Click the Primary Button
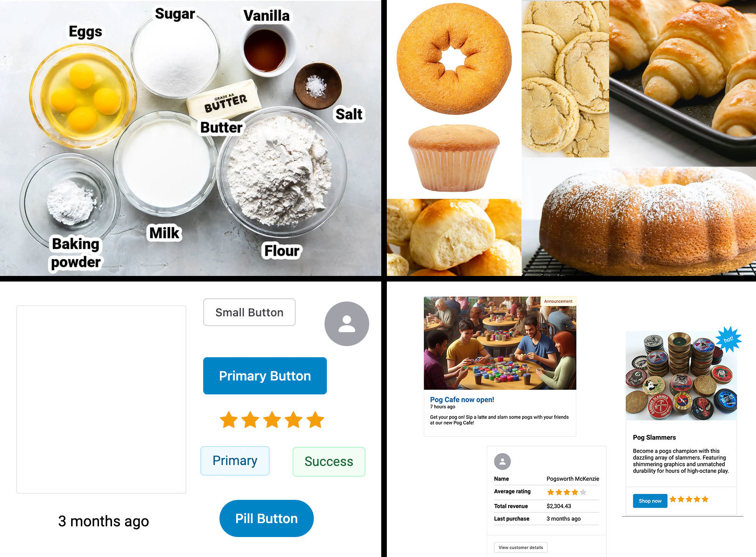The height and width of the screenshot is (557, 756). 265,376
